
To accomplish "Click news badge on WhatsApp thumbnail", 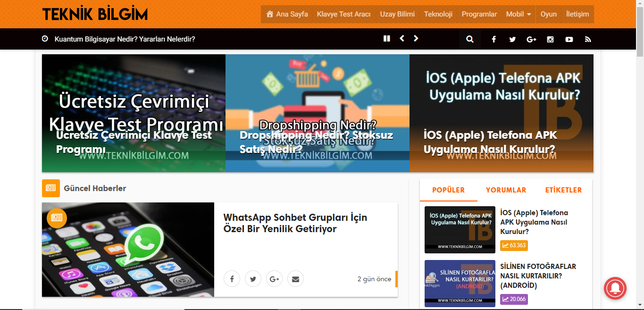I will [x=57, y=218].
